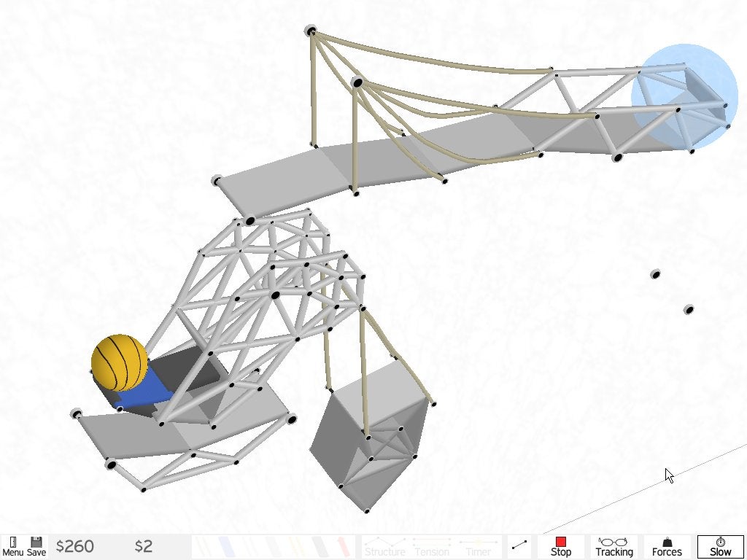Viewport: 747px width, 560px height.
Task: Click the faded Timer mode button
Action: 478,547
